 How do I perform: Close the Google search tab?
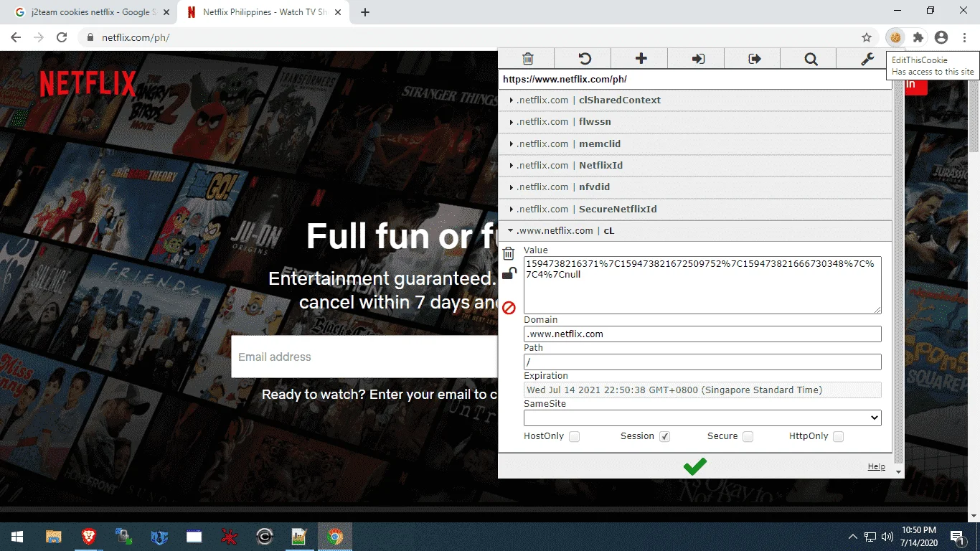166,12
